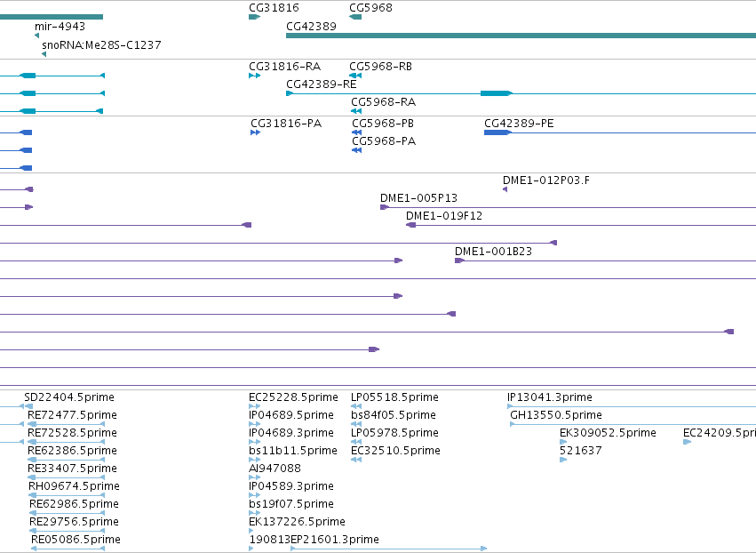Click the CG31816-RA transcript label

pyautogui.click(x=284, y=66)
